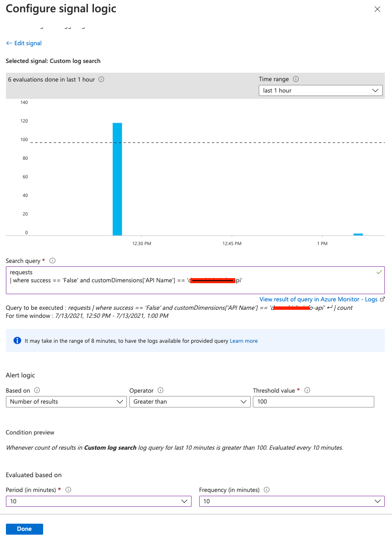Viewport: 392px width, 541px height.
Task: Click info icon beside Frequency (in minutes)
Action: [266, 490]
